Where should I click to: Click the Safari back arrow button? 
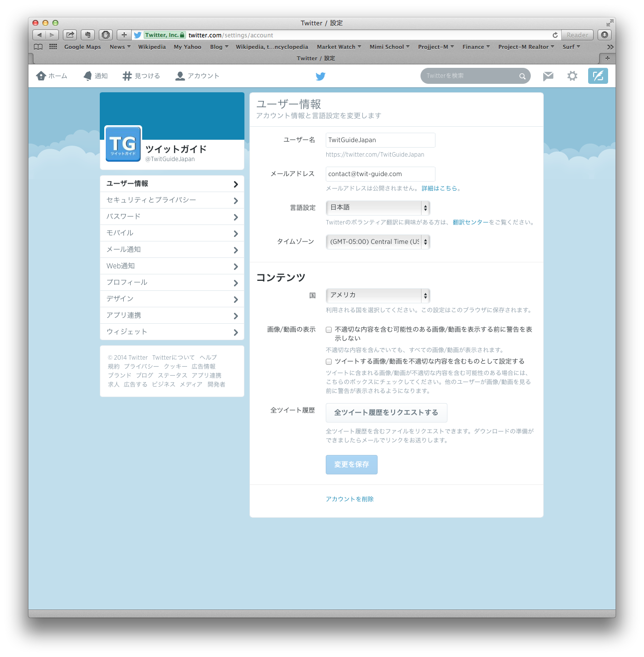[39, 35]
